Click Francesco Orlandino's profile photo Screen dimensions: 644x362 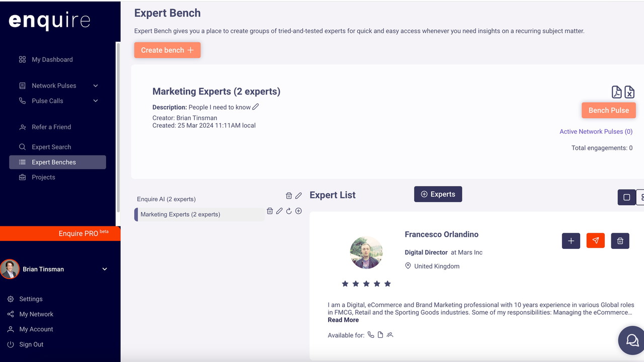(x=366, y=252)
